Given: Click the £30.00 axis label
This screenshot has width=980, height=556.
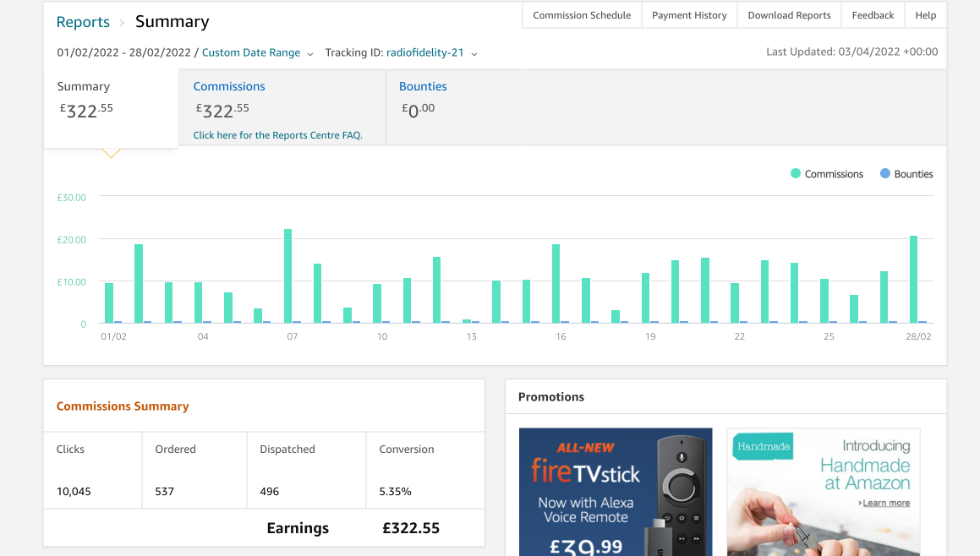Looking at the screenshot, I should (72, 198).
